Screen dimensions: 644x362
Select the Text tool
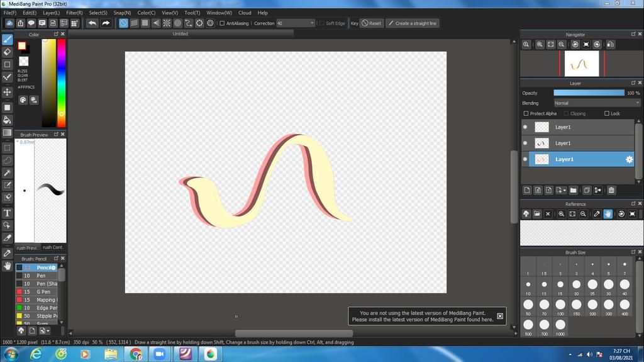7,213
